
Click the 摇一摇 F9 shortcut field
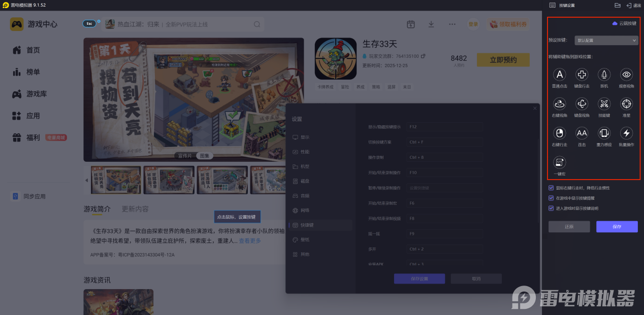coord(444,233)
